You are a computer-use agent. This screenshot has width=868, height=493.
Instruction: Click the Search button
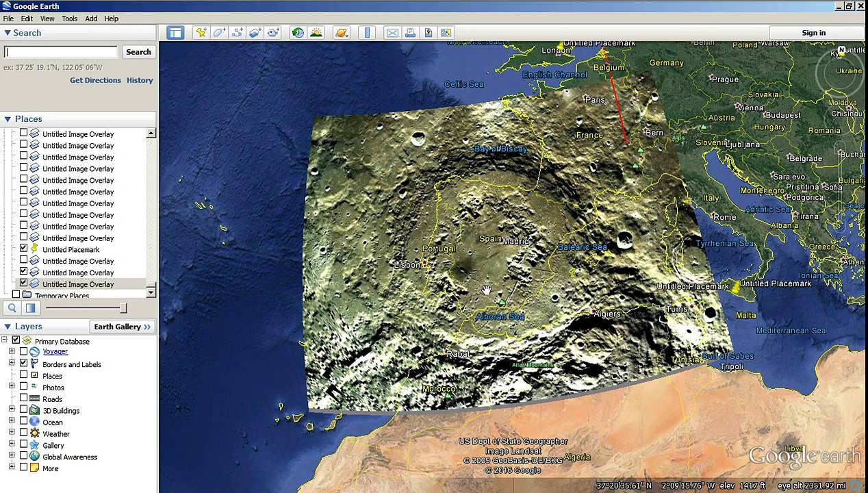pos(138,52)
